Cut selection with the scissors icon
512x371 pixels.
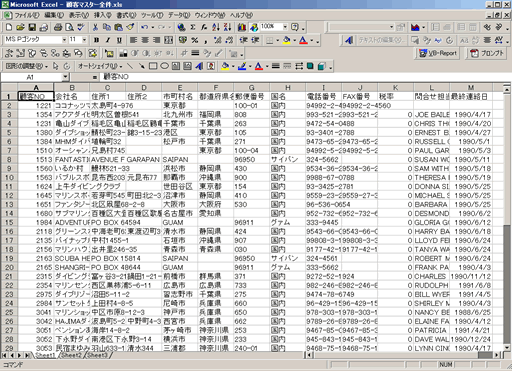95,27
